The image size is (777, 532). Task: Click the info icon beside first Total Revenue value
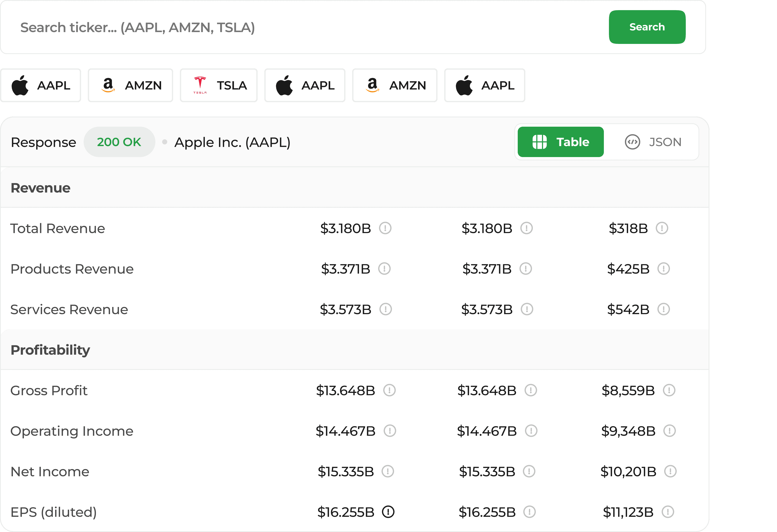385,228
